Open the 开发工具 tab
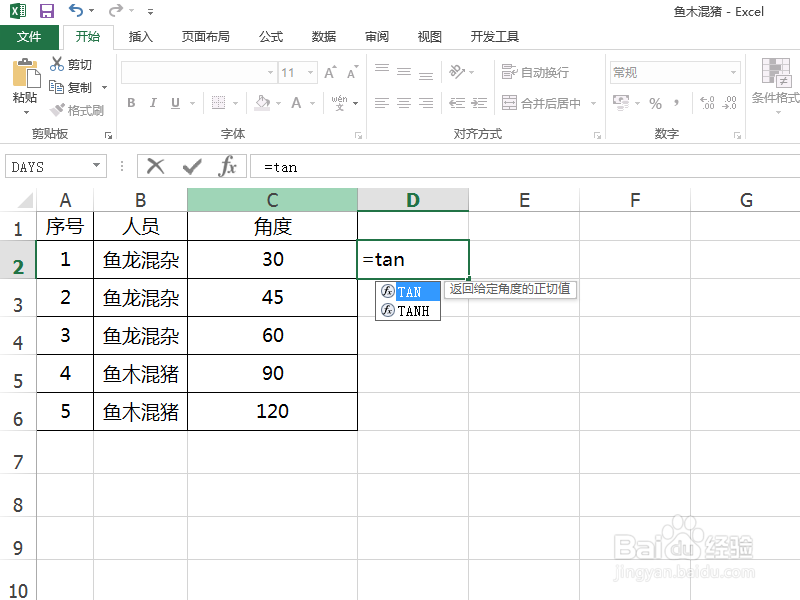 [x=494, y=37]
